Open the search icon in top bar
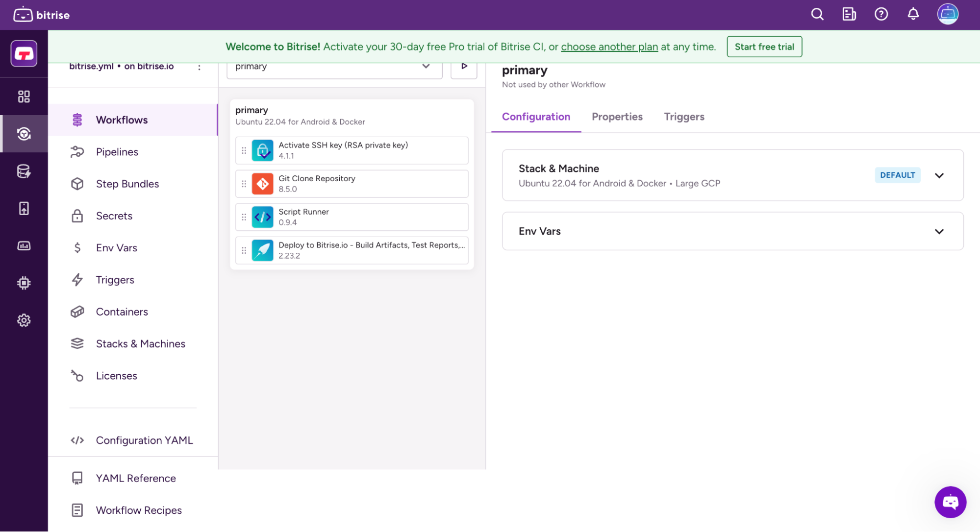The height and width of the screenshot is (532, 980). pos(817,14)
